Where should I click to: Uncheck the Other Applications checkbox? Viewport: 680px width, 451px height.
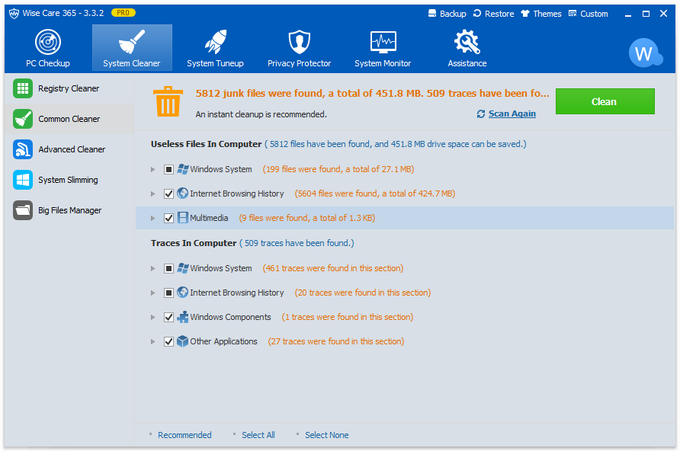point(169,342)
